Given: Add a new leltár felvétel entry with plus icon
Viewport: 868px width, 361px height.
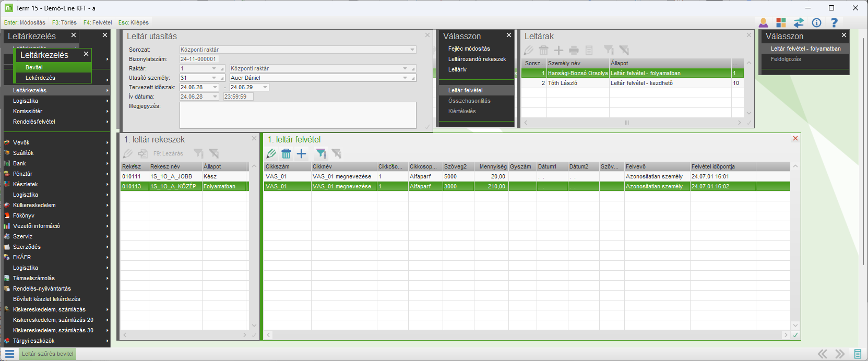Looking at the screenshot, I should 301,153.
